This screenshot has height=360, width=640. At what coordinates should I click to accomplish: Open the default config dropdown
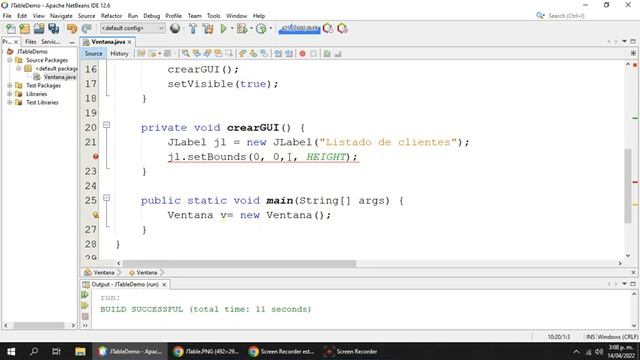point(133,28)
